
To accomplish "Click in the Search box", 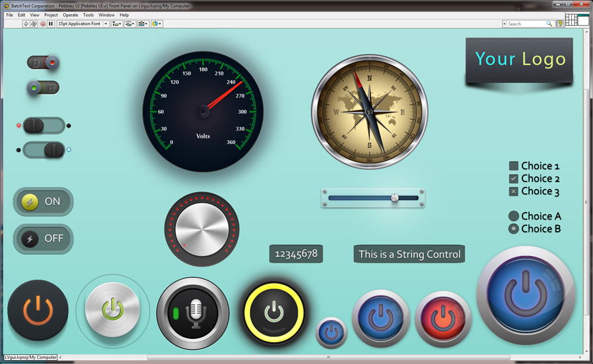I will coord(526,24).
